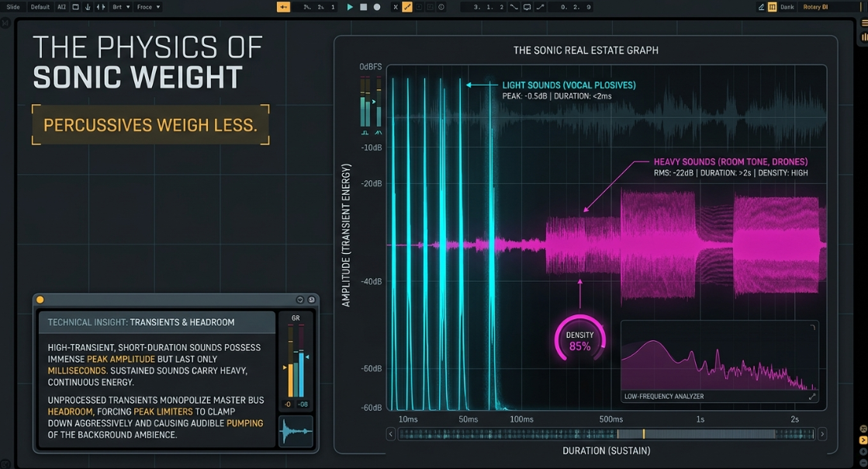The height and width of the screenshot is (469, 868).
Task: Click the small waveform thumbnail
Action: (296, 431)
